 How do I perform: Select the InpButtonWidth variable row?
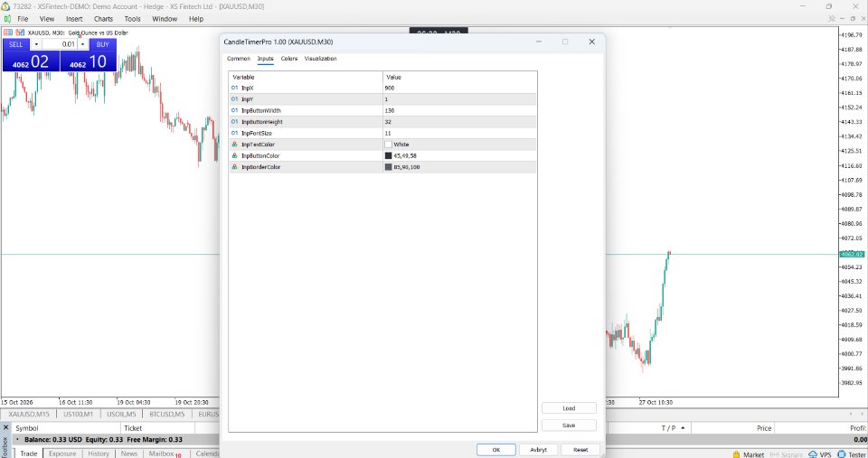coord(382,110)
